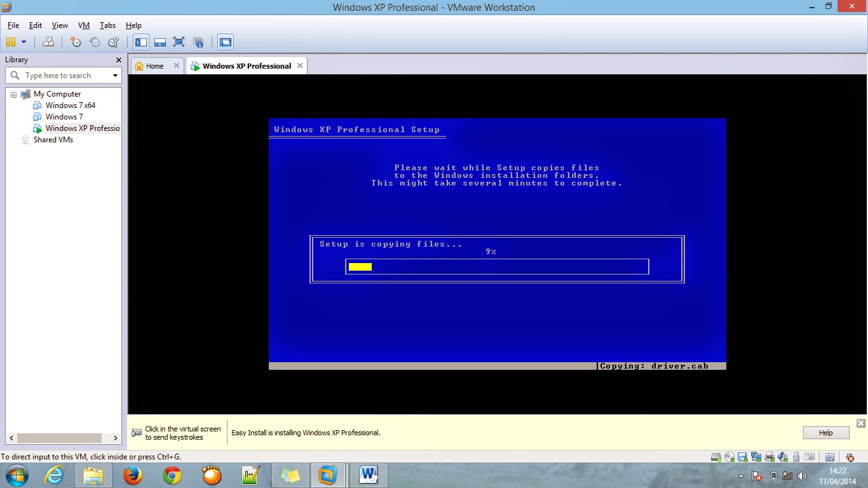Open the VM menu
Screen dimensions: 868x488
(83, 25)
